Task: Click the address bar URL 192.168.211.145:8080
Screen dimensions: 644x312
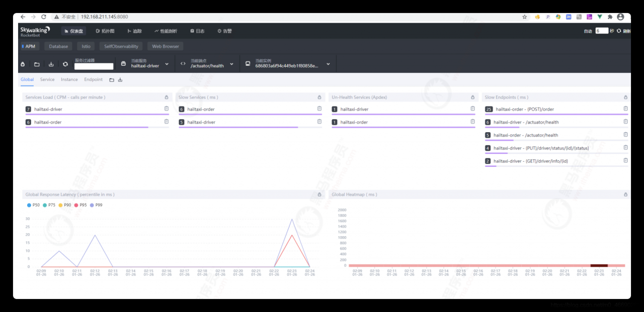Action: [x=105, y=17]
